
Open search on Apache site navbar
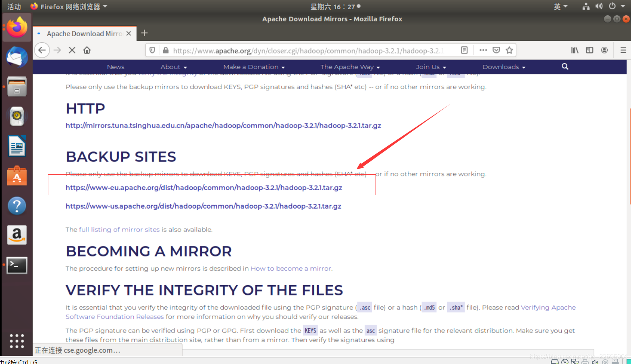[x=565, y=66]
